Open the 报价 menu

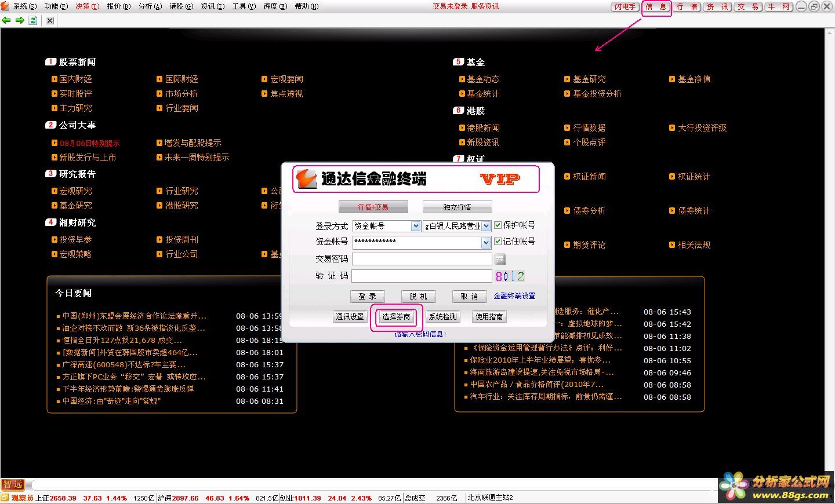click(119, 6)
